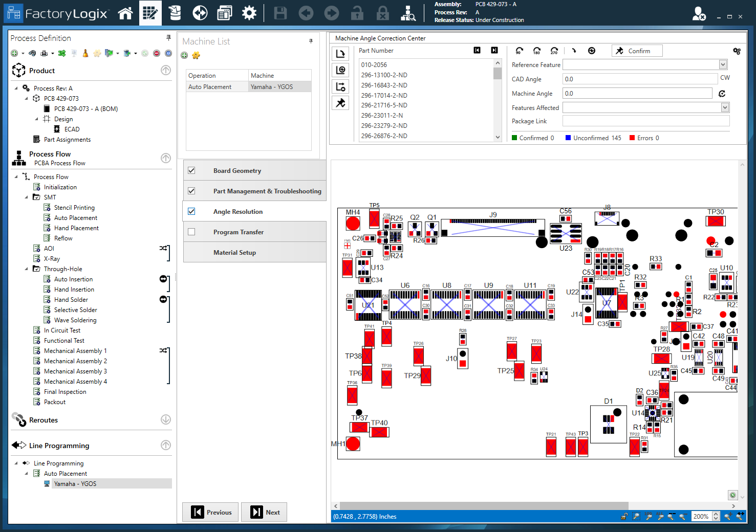Select Material Setup step

(234, 252)
